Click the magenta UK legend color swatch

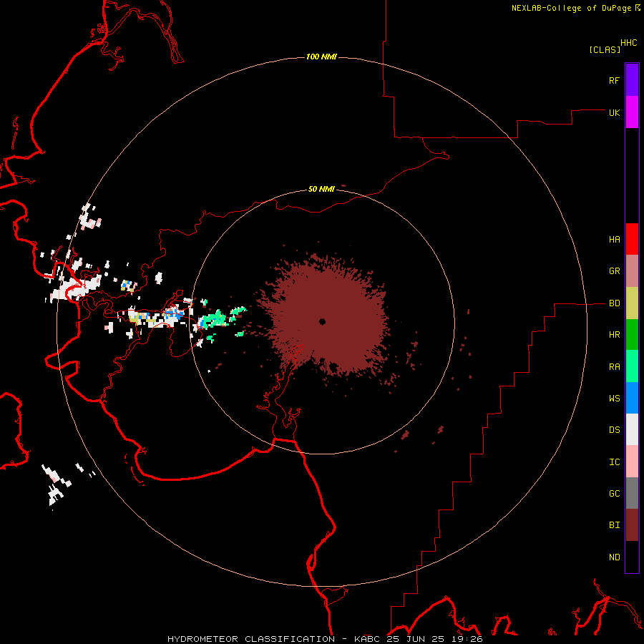pyautogui.click(x=632, y=112)
